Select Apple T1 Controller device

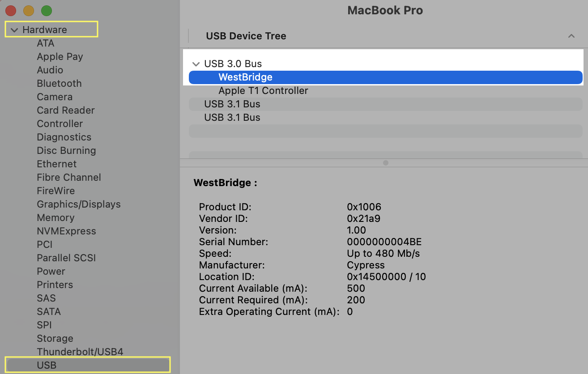(263, 90)
